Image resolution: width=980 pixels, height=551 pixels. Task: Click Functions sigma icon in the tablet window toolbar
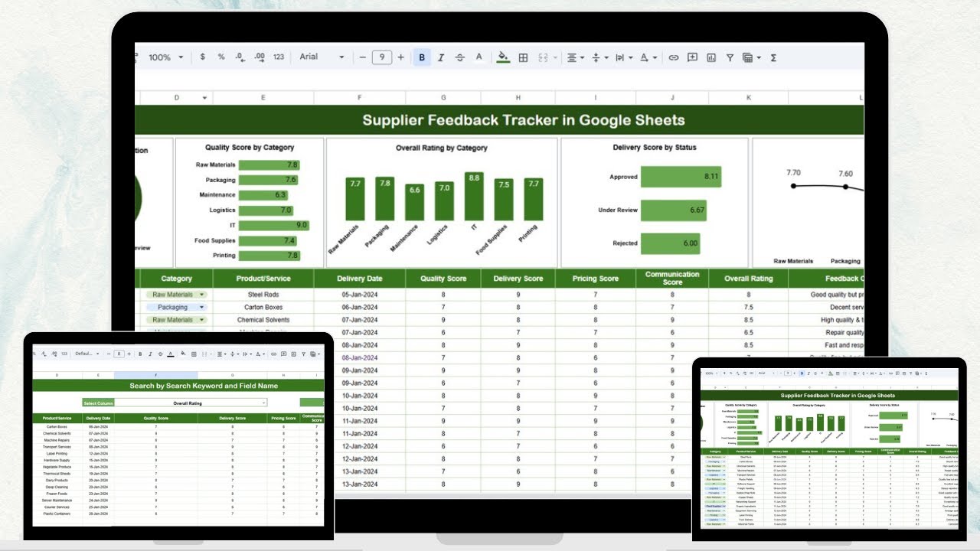click(926, 373)
